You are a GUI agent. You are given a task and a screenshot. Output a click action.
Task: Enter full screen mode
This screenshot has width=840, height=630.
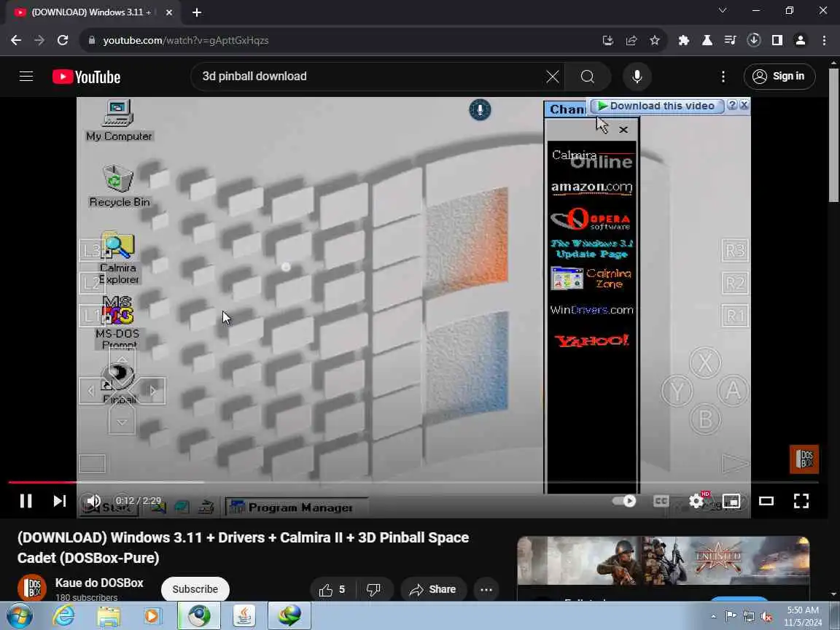pyautogui.click(x=801, y=501)
